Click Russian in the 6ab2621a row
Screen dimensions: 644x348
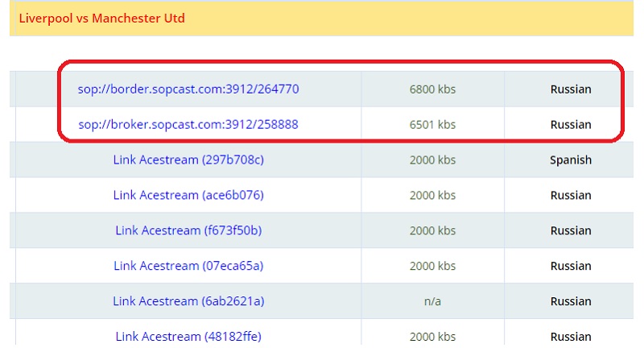pyautogui.click(x=571, y=301)
